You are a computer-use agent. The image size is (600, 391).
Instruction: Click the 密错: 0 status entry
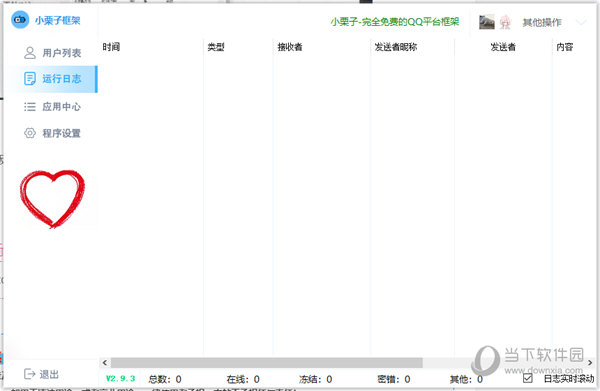tap(394, 379)
